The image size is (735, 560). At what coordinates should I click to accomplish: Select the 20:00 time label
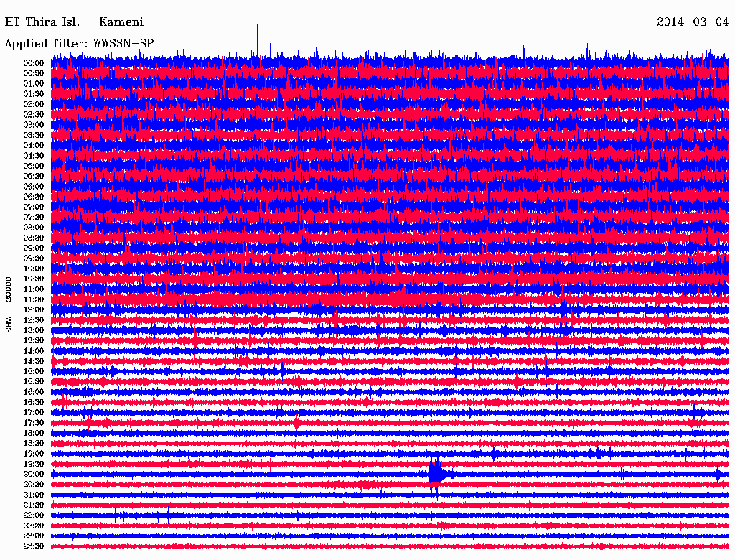34,474
